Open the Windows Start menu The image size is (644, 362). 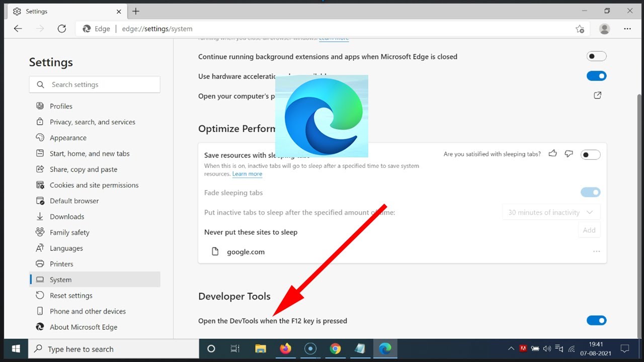click(x=16, y=348)
